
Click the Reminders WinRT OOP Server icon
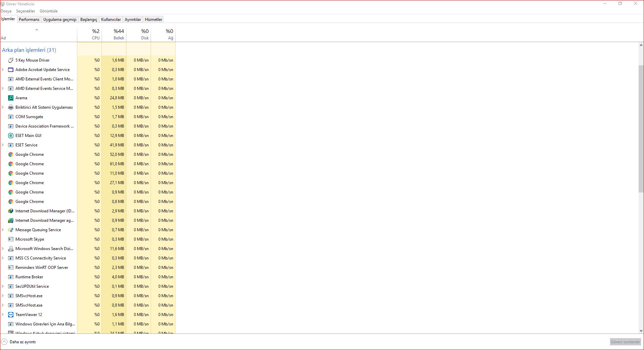tap(11, 268)
